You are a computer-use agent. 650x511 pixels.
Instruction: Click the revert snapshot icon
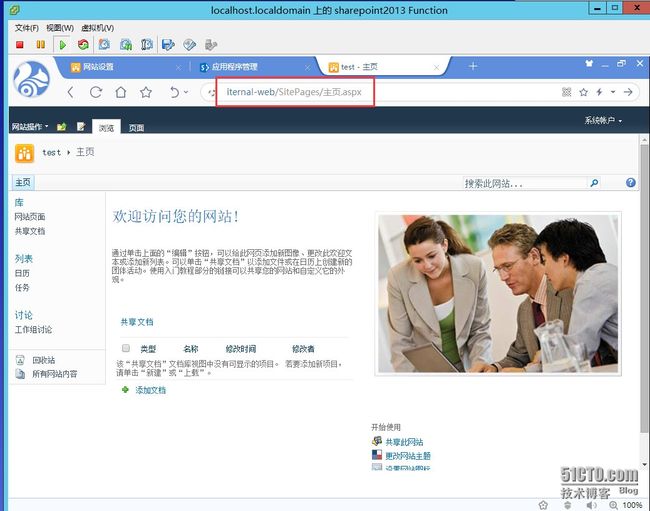point(126,44)
